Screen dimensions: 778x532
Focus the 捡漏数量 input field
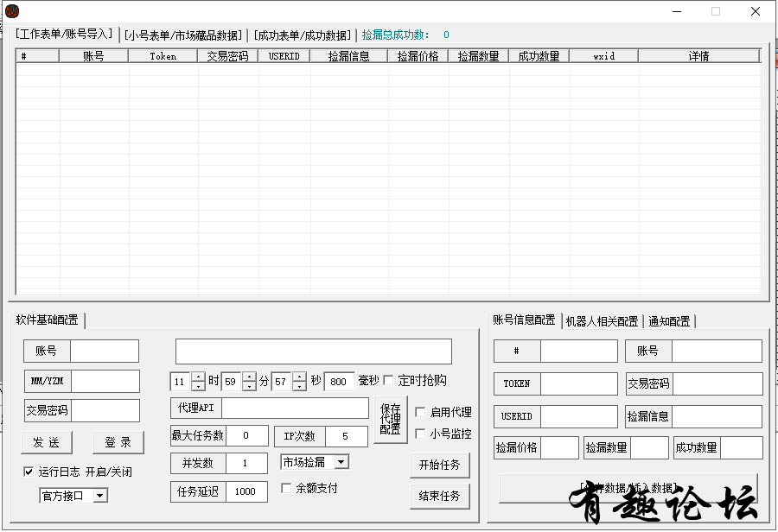649,447
